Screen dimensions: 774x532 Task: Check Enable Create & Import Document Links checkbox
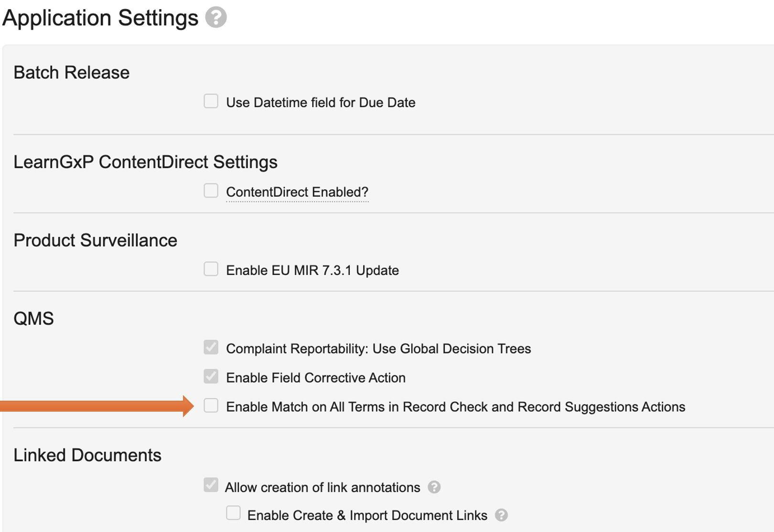(233, 513)
